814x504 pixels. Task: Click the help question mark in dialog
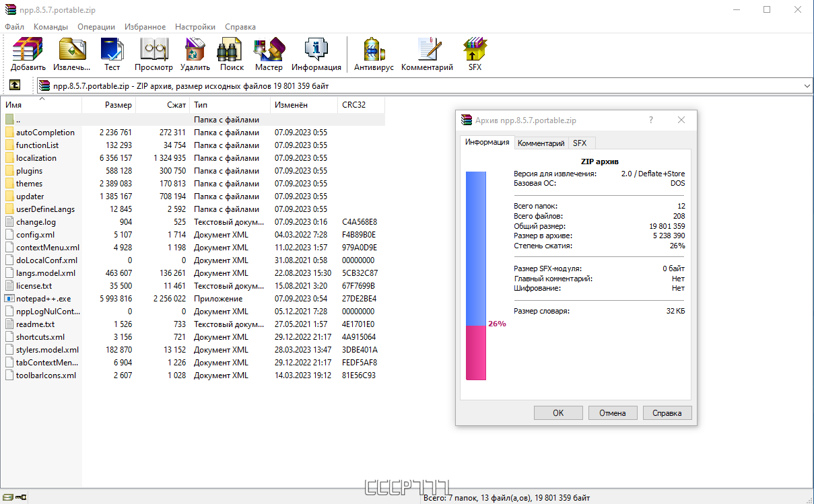tap(651, 120)
